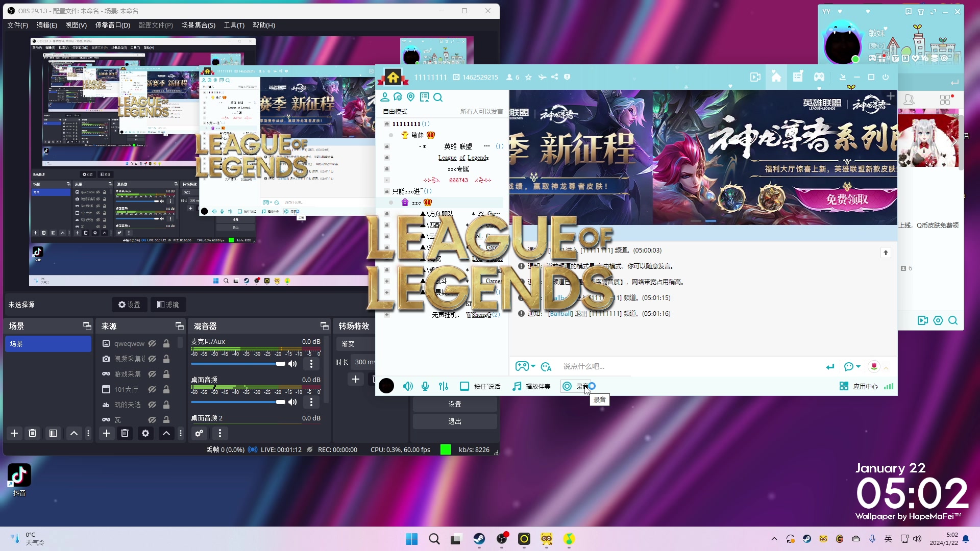Open source properties gear in sources toolbar
Image resolution: width=980 pixels, height=551 pixels.
click(145, 433)
